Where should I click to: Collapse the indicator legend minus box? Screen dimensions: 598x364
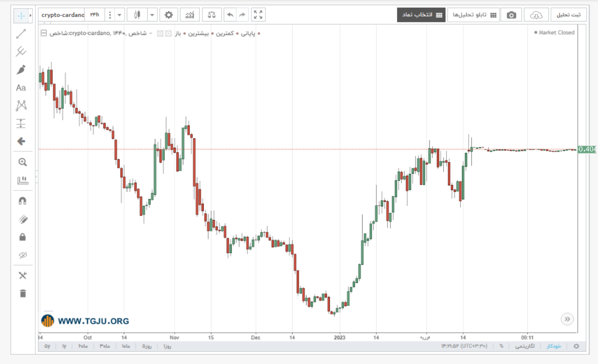click(44, 33)
